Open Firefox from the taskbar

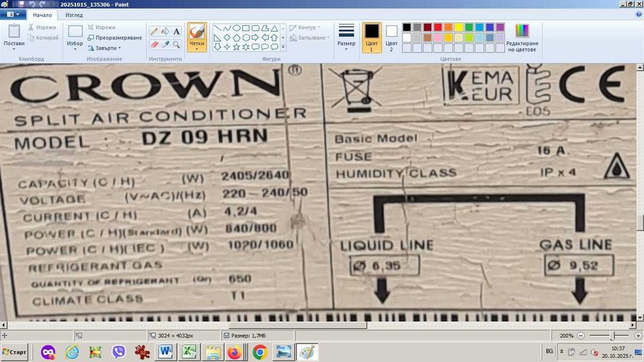(x=235, y=352)
